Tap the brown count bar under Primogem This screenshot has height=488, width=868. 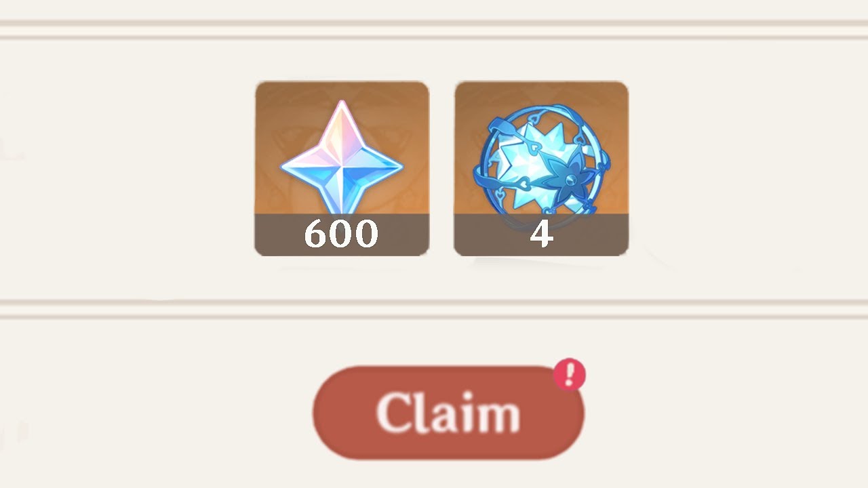point(342,235)
